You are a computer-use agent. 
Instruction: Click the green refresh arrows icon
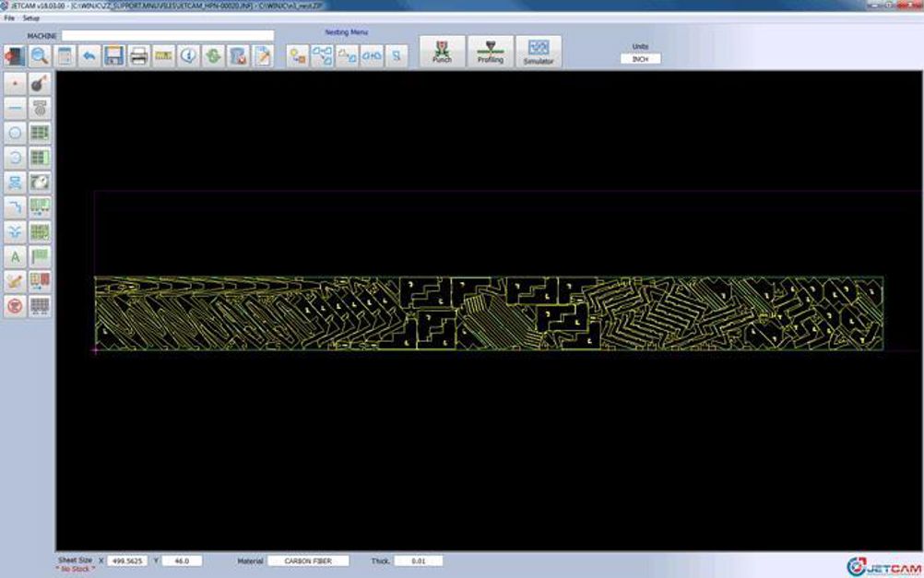[x=213, y=56]
